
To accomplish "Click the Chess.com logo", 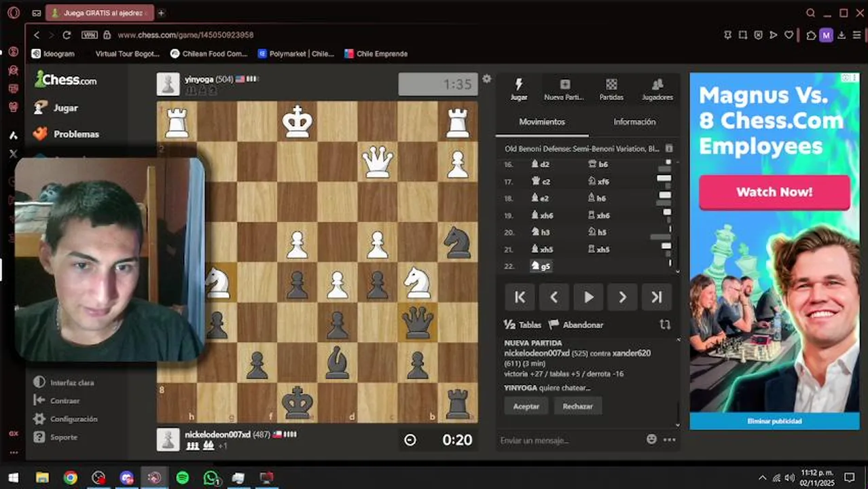I will pos(66,79).
